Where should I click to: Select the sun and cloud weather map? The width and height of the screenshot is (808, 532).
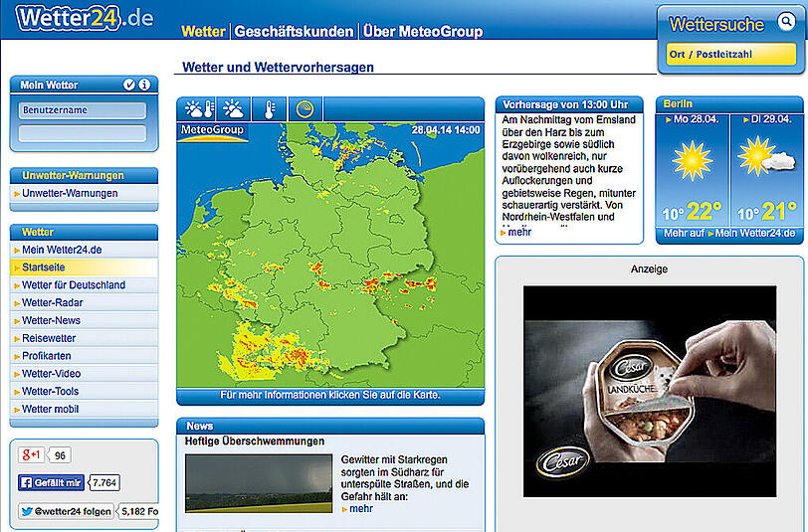tap(233, 108)
